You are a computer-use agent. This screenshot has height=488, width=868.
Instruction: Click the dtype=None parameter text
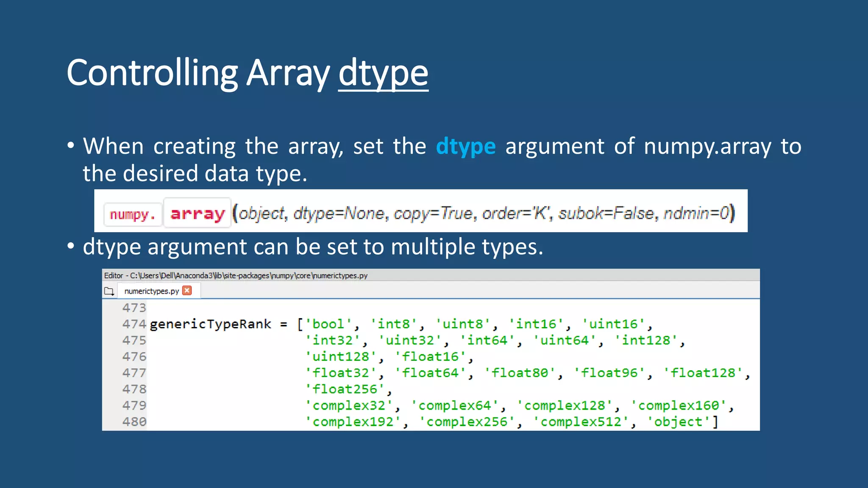click(x=339, y=213)
